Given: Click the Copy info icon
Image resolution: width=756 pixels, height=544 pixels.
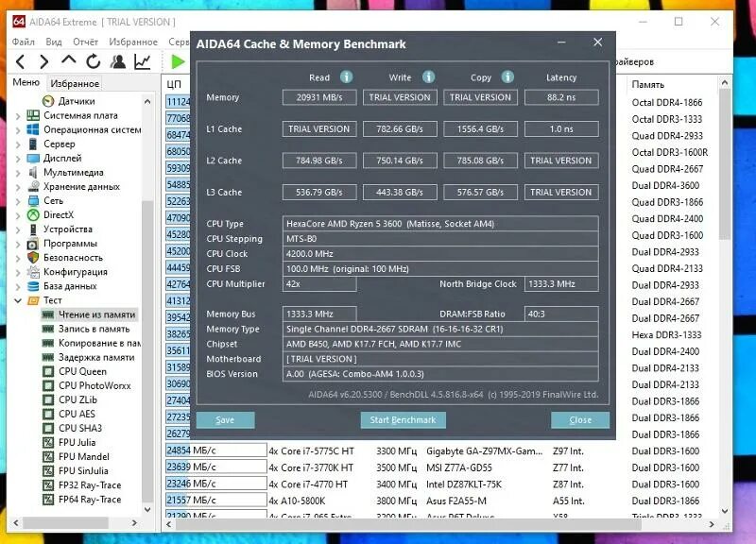Looking at the screenshot, I should tap(507, 77).
